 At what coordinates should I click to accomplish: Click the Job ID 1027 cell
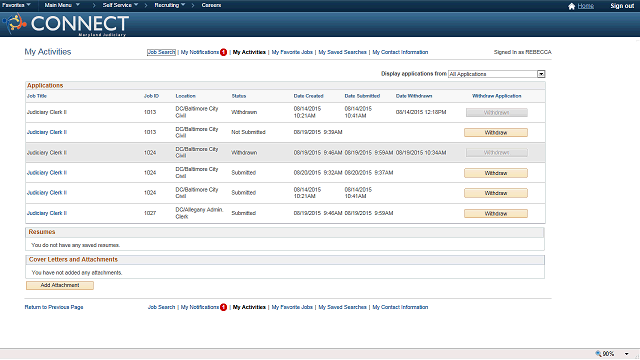pyautogui.click(x=150, y=213)
